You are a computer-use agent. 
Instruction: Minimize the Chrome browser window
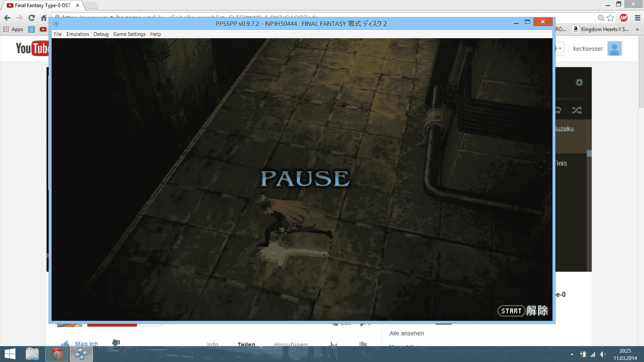click(x=608, y=5)
